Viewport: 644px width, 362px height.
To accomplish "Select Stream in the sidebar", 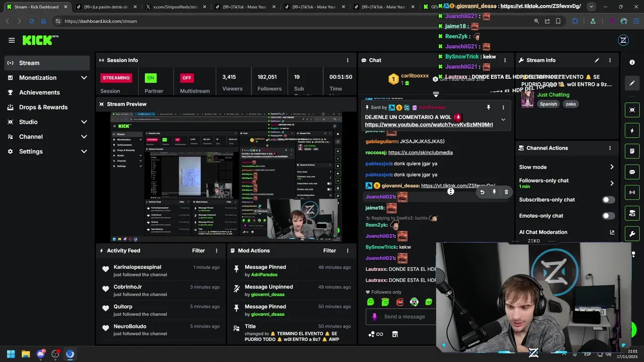I will pyautogui.click(x=47, y=63).
